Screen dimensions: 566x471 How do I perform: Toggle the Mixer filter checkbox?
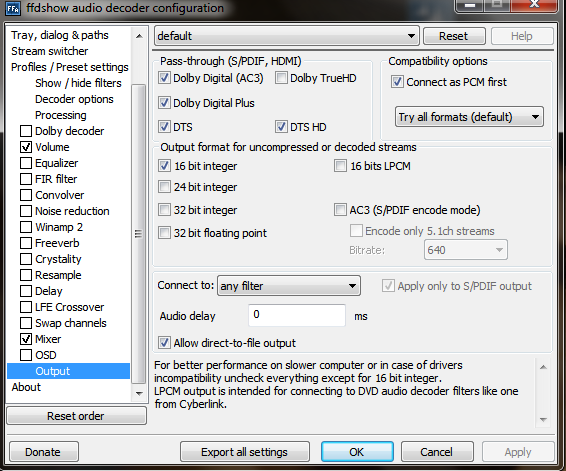click(26, 339)
